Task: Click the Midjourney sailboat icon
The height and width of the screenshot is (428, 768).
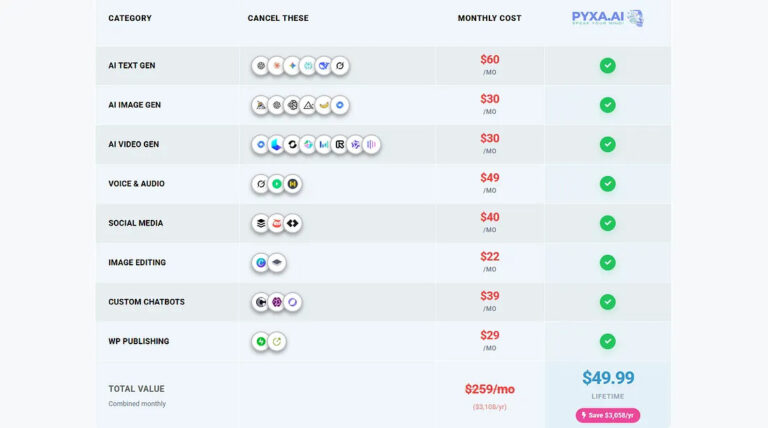Action: (261, 105)
